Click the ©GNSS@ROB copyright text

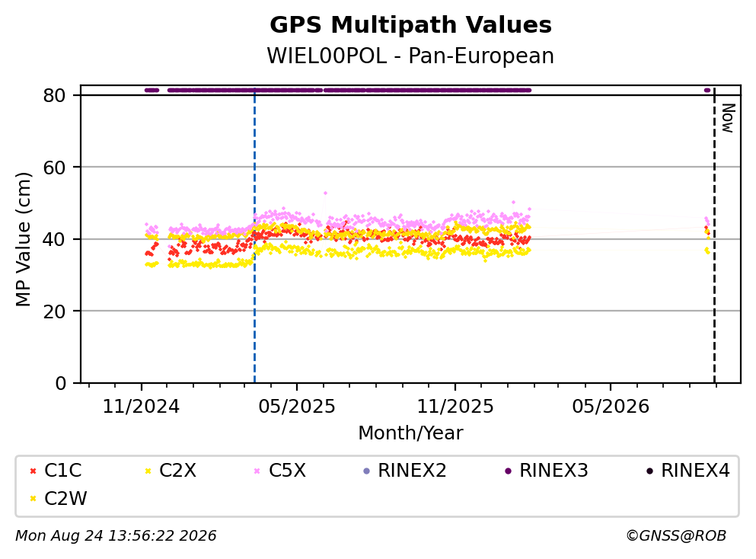click(676, 536)
